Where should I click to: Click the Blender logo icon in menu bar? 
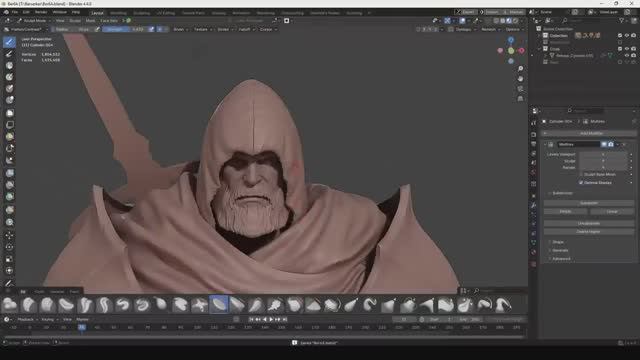tap(6, 12)
